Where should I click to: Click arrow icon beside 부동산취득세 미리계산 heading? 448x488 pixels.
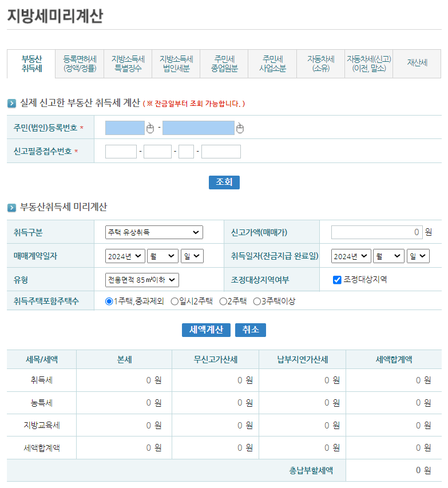(11, 208)
